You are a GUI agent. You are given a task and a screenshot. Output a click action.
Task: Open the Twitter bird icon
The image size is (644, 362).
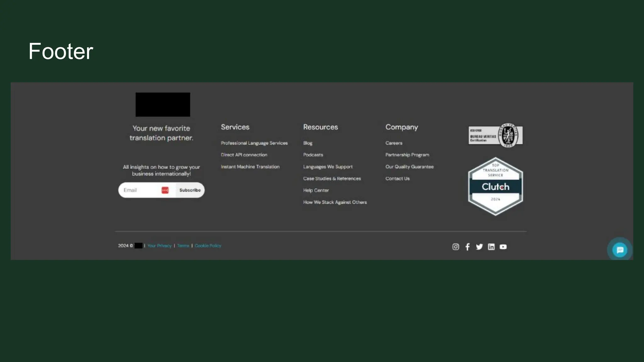(x=479, y=247)
